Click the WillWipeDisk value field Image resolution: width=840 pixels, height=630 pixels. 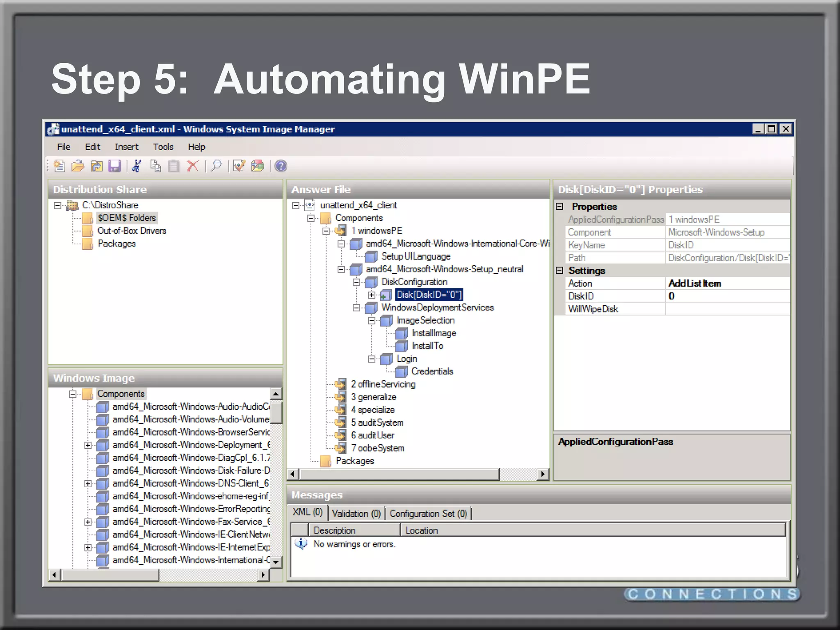728,309
